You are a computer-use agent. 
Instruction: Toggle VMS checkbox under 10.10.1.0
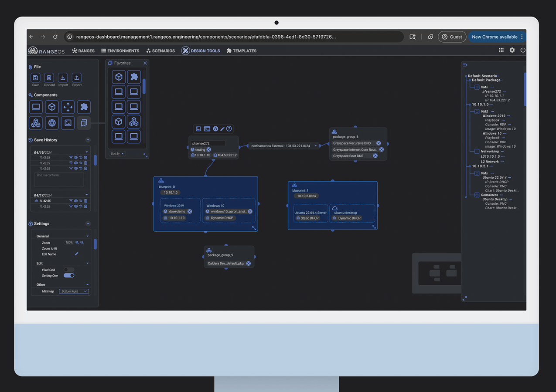click(x=477, y=112)
